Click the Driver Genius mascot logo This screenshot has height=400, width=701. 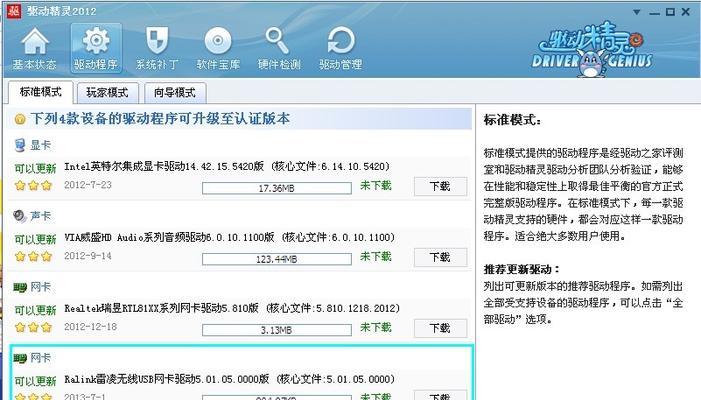pyautogui.click(x=593, y=50)
